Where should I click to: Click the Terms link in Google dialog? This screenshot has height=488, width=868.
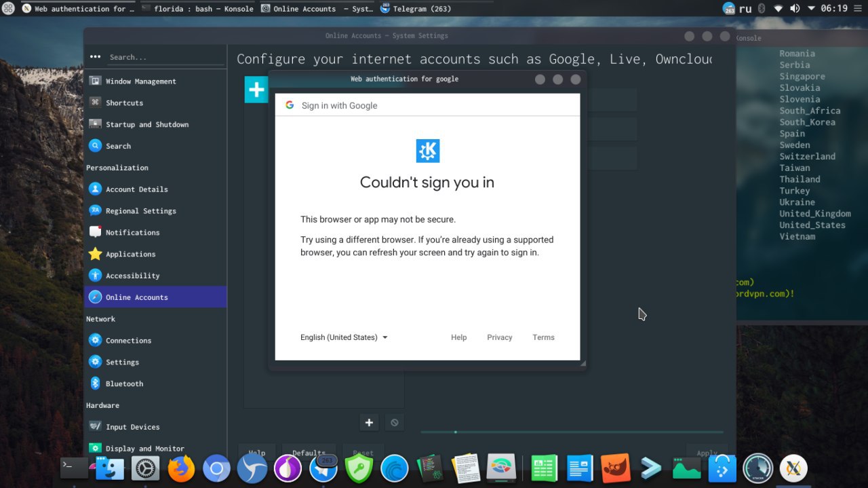pos(544,337)
